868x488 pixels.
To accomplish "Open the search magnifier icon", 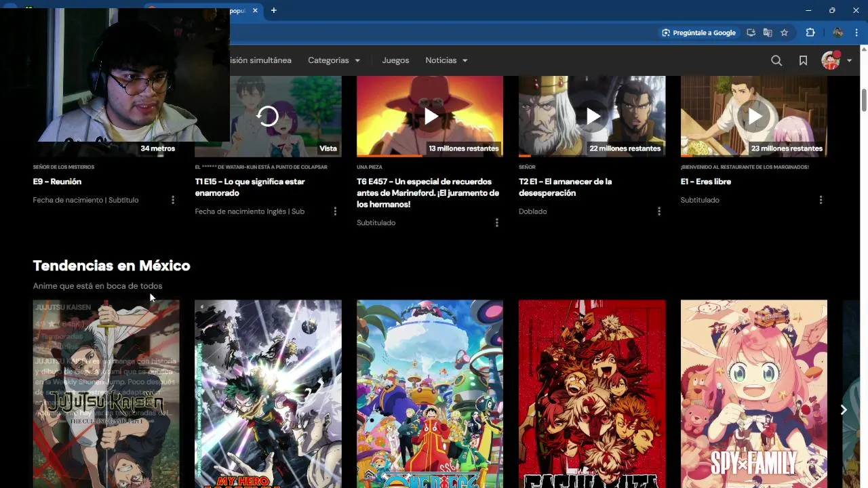I will click(x=776, y=60).
